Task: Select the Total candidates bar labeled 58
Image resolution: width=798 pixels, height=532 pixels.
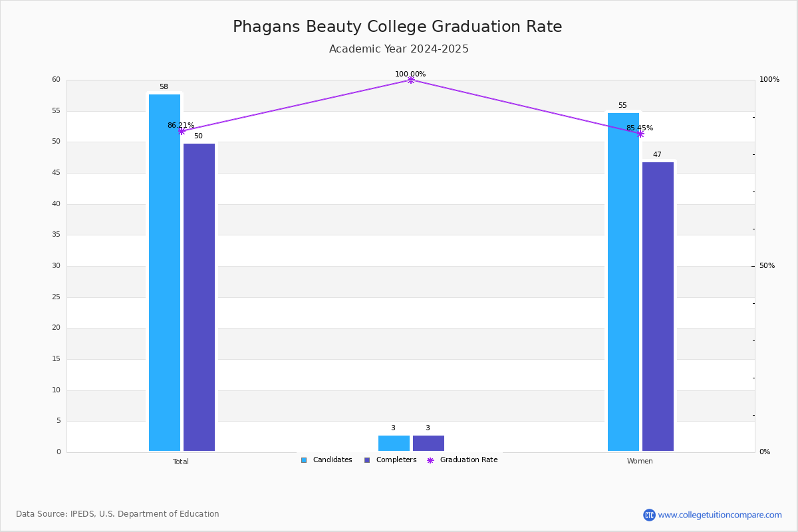Action: point(164,273)
